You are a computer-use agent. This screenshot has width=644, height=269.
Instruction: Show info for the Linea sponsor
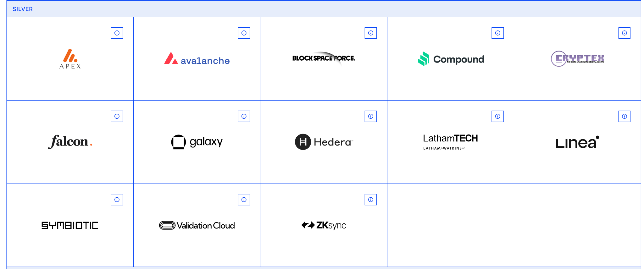click(624, 116)
